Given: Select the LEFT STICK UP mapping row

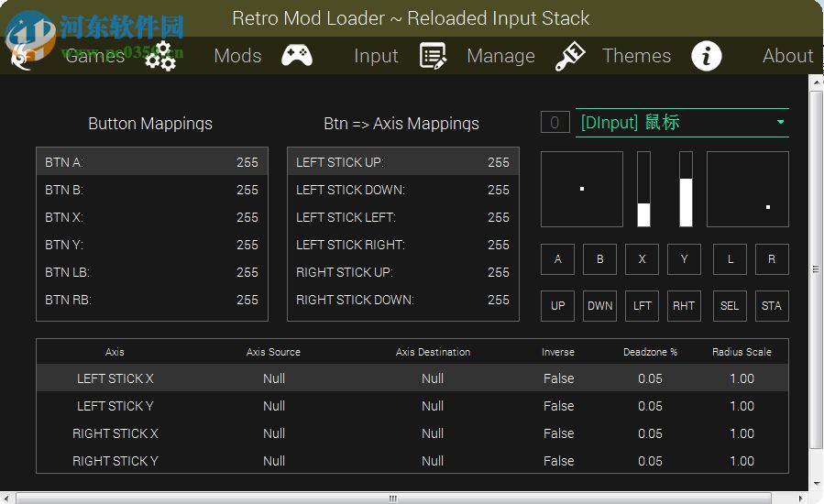Looking at the screenshot, I should 403,162.
